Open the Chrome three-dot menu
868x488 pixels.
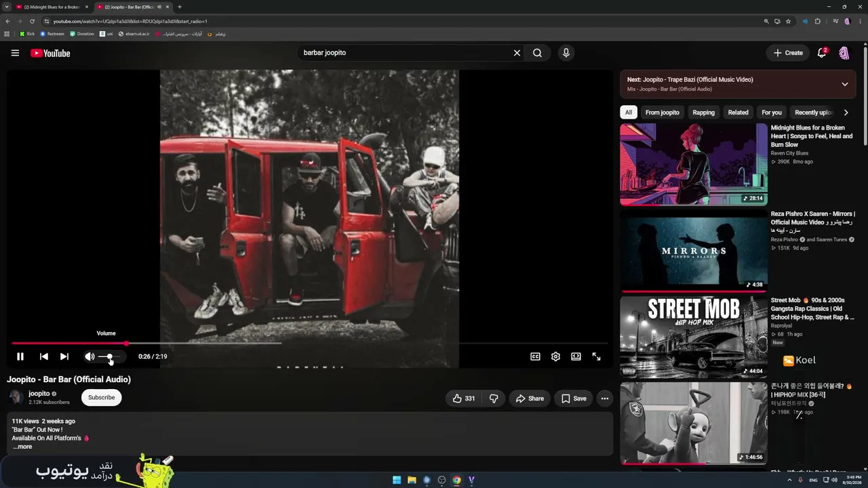click(860, 21)
